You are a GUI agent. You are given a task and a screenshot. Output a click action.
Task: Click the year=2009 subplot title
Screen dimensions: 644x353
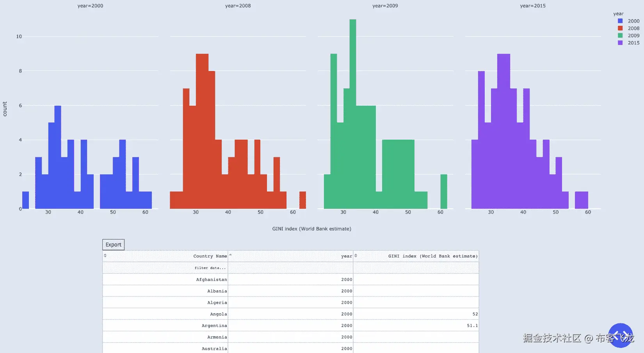coord(385,6)
